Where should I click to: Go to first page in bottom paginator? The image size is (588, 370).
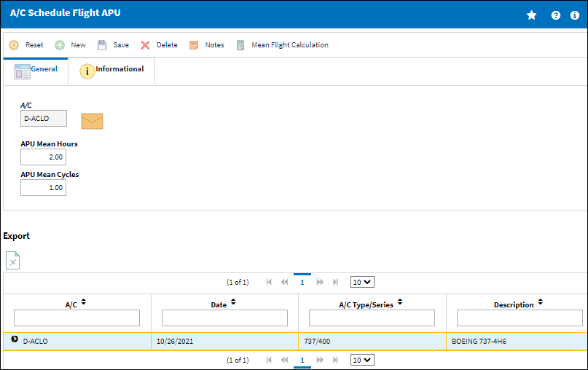(269, 361)
